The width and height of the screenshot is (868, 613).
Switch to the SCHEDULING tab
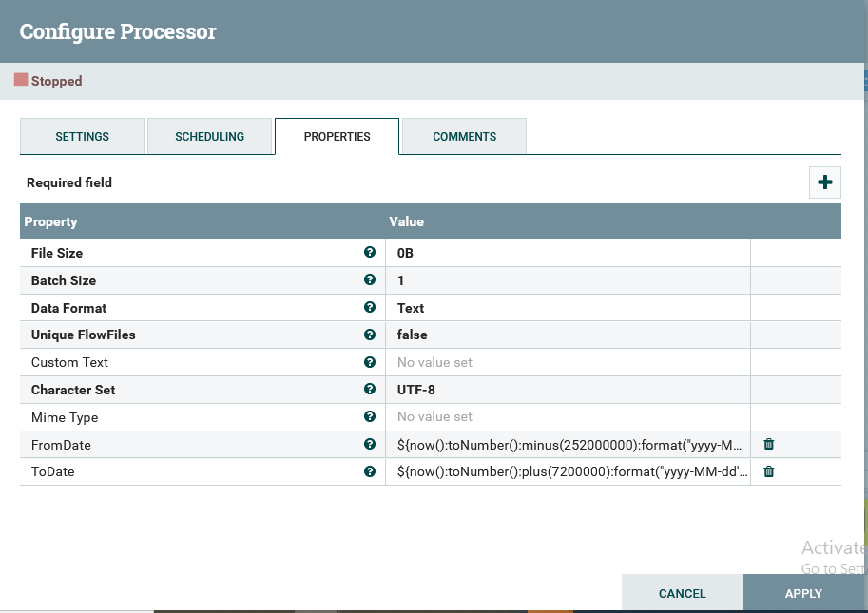[210, 136]
